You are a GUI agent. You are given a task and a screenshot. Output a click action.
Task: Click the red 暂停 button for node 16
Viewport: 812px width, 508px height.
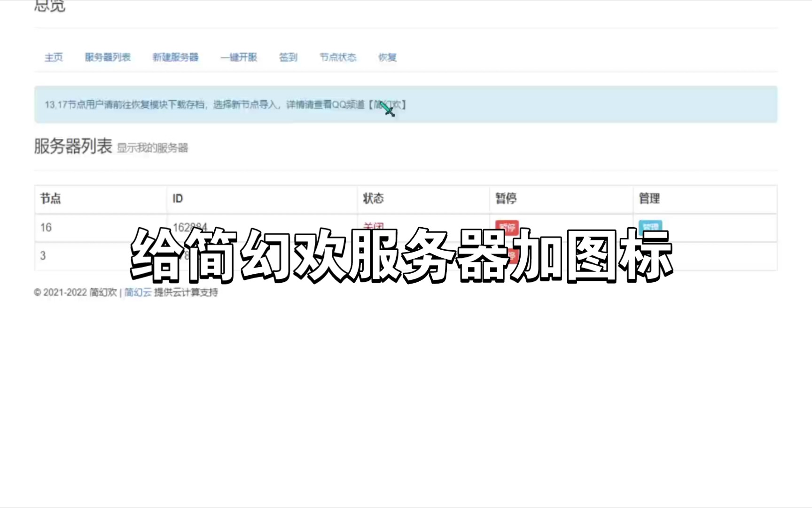[x=507, y=227]
